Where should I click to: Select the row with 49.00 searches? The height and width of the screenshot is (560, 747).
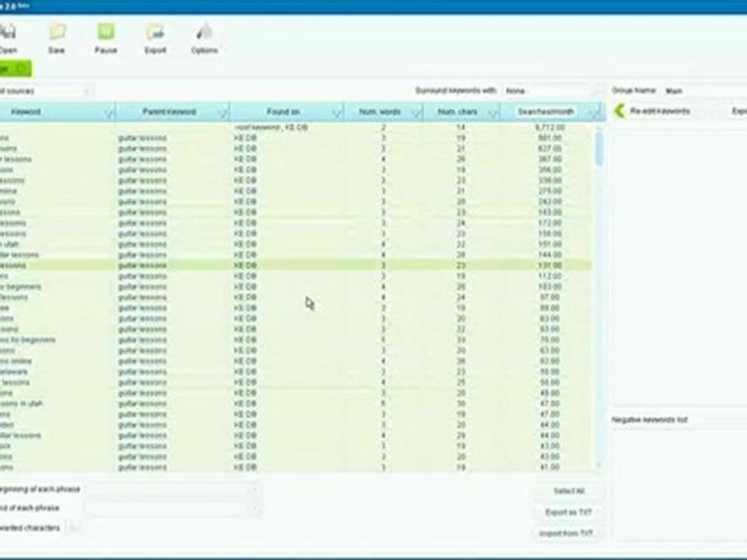(x=296, y=394)
